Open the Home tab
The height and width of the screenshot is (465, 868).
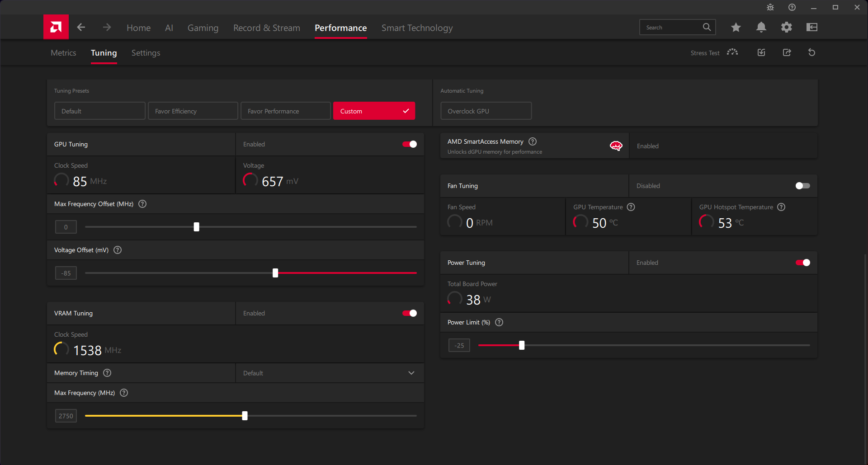[x=138, y=28]
